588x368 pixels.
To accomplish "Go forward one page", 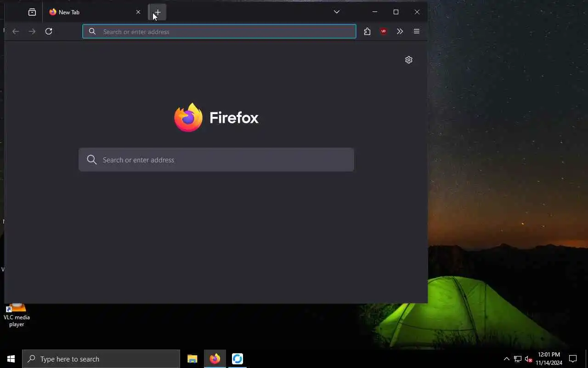I will point(32,31).
